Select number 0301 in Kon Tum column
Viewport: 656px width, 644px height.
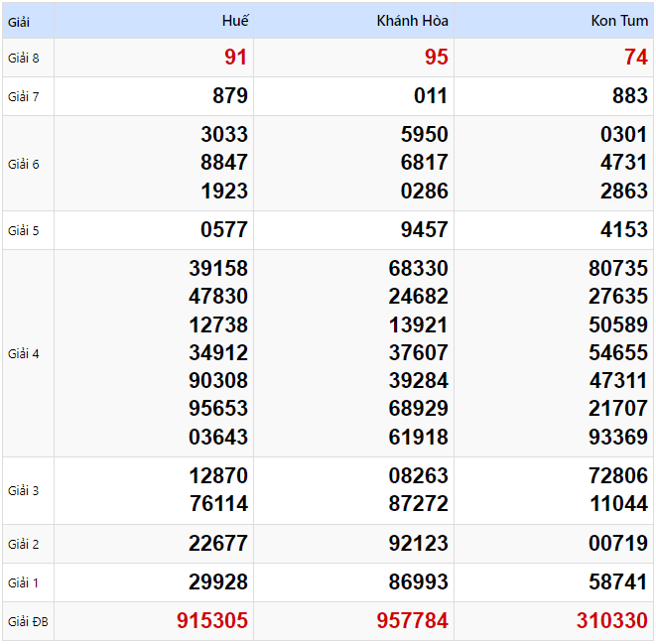point(623,135)
